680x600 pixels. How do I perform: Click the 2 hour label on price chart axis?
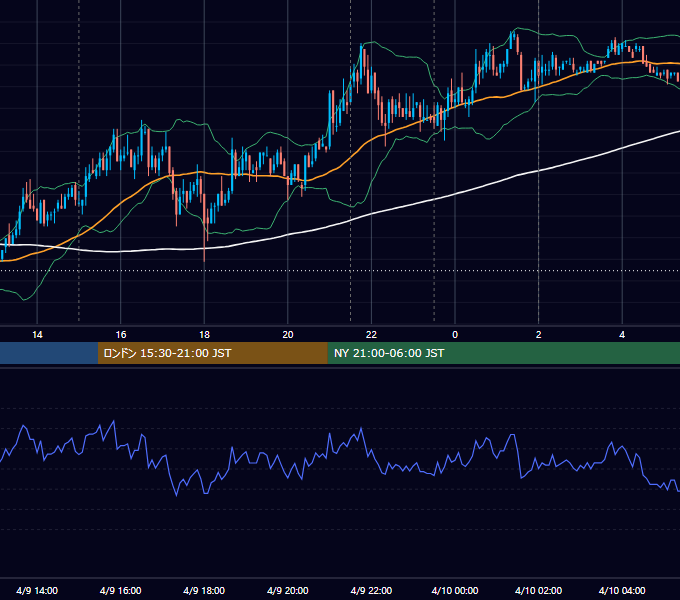point(539,335)
